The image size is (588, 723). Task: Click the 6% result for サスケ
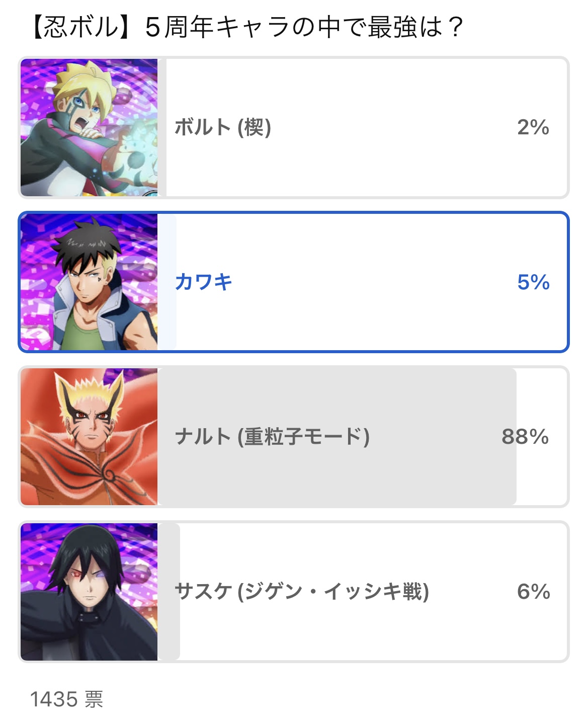click(533, 592)
